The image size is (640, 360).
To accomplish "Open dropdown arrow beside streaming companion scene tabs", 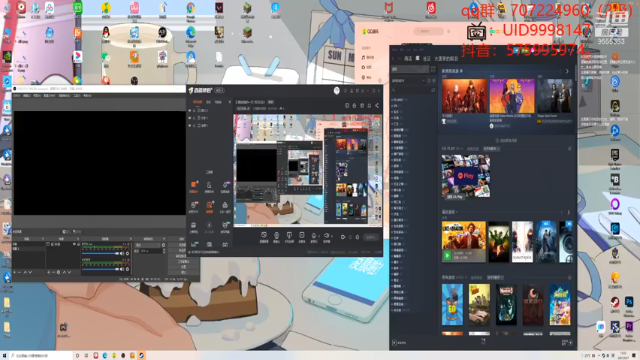I will tap(229, 102).
